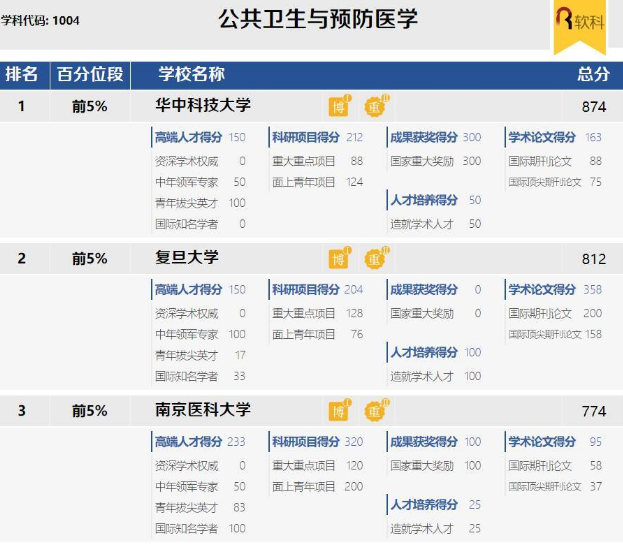The width and height of the screenshot is (623, 548).
Task: Click total score 874
Action: click(x=594, y=107)
